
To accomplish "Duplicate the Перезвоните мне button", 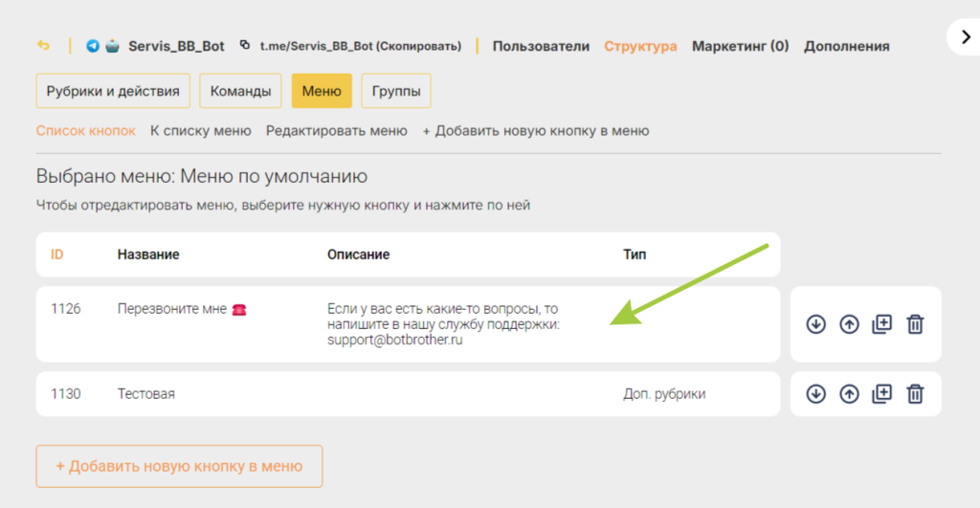I will (881, 324).
